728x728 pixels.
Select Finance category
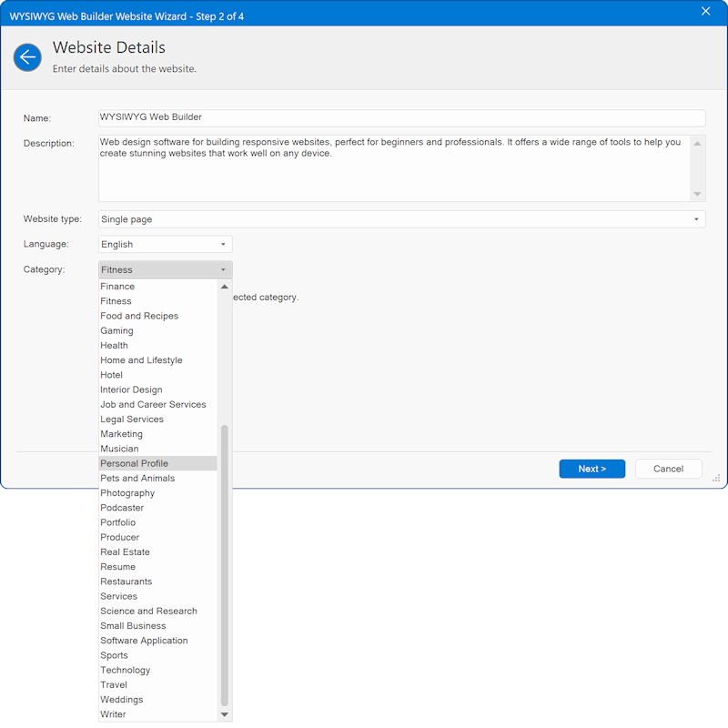(x=157, y=287)
